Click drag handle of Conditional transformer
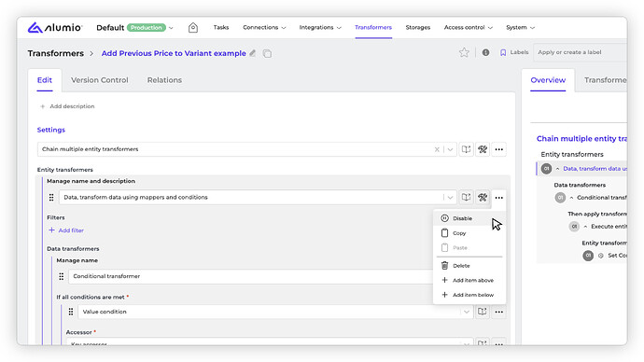Viewport: 644px width, 362px height. click(x=62, y=276)
